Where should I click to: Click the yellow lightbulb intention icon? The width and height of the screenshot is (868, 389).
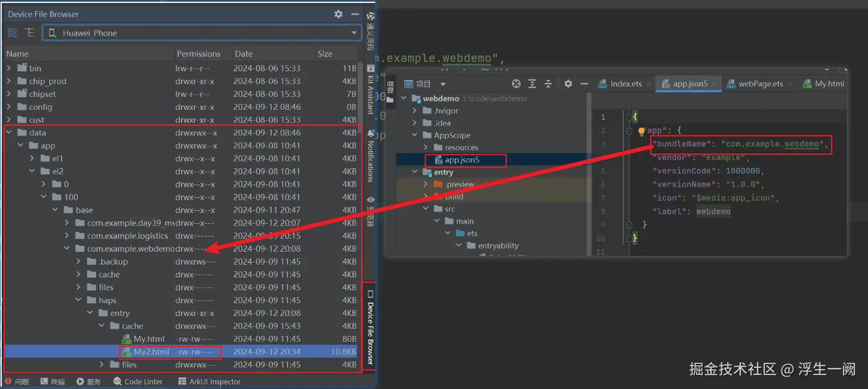click(x=641, y=132)
